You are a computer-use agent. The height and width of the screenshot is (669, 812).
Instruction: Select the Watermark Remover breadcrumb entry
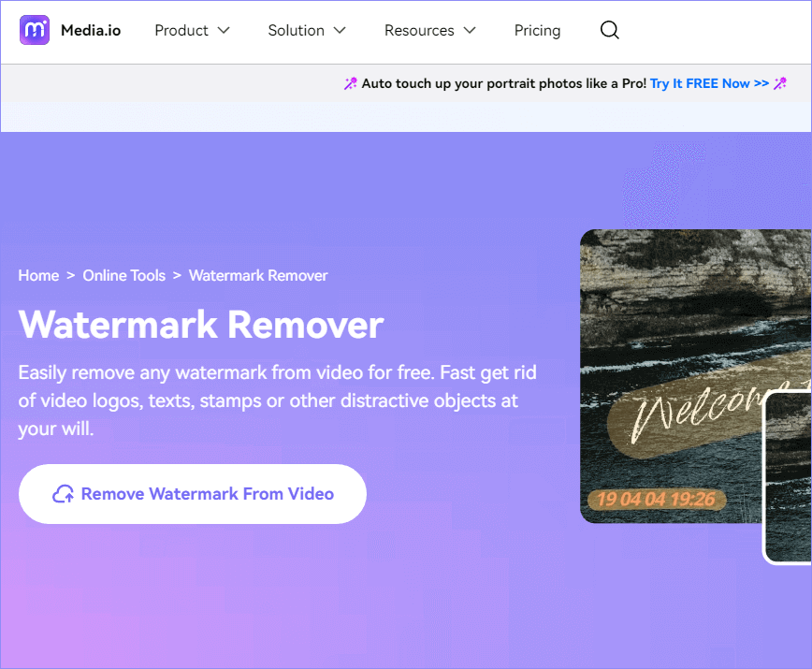pos(258,275)
